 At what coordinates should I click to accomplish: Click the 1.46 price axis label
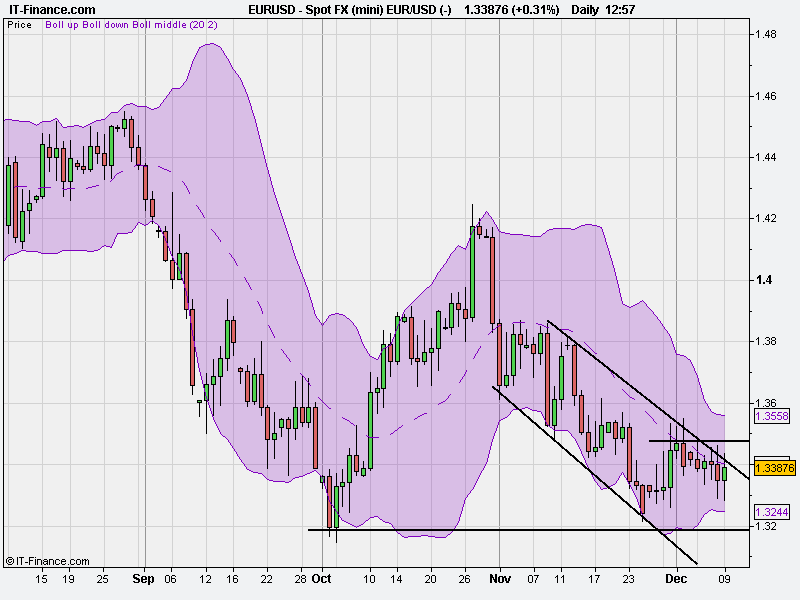(x=765, y=96)
